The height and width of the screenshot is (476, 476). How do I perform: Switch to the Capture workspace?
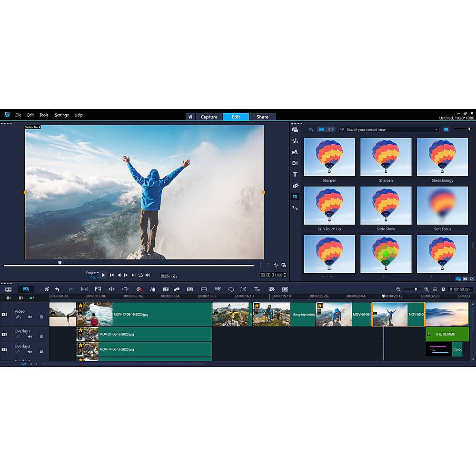click(208, 117)
